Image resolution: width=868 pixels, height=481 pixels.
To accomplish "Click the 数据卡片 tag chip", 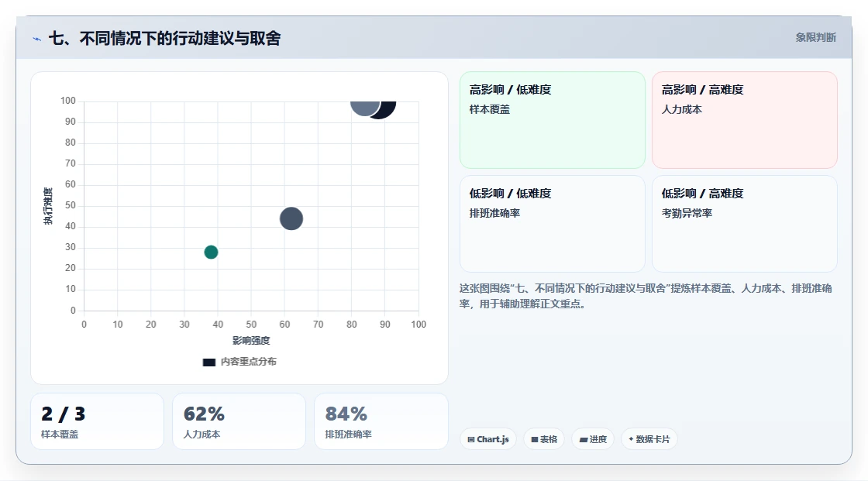I will [x=649, y=439].
